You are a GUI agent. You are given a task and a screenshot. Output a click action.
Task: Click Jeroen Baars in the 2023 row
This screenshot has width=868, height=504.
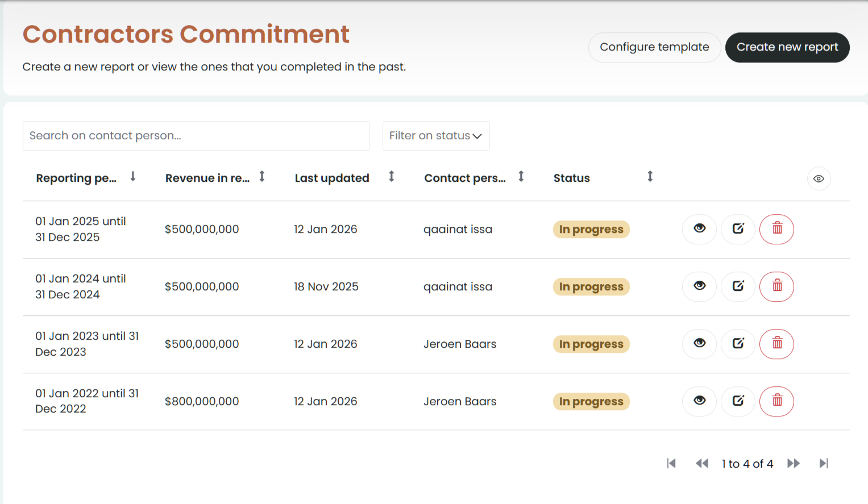(460, 344)
